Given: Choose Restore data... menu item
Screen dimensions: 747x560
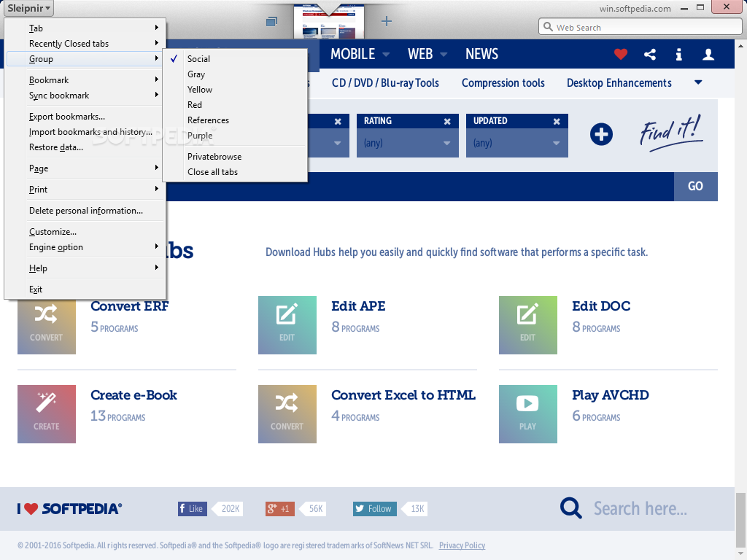Looking at the screenshot, I should (x=86, y=147).
